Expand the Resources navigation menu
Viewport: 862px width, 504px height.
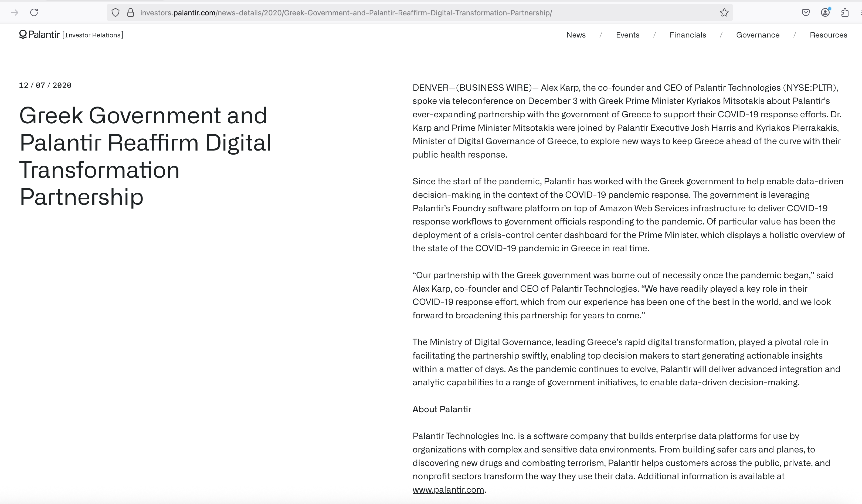pos(828,35)
